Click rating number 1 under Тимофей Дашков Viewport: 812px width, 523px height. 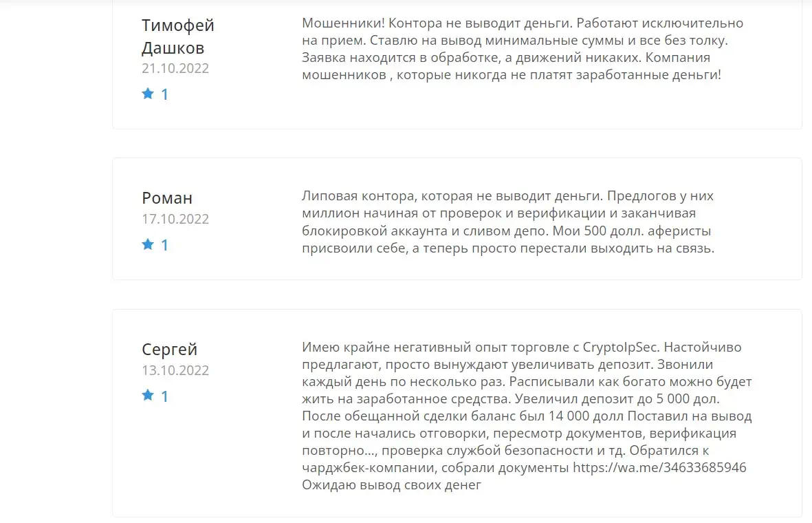click(165, 94)
